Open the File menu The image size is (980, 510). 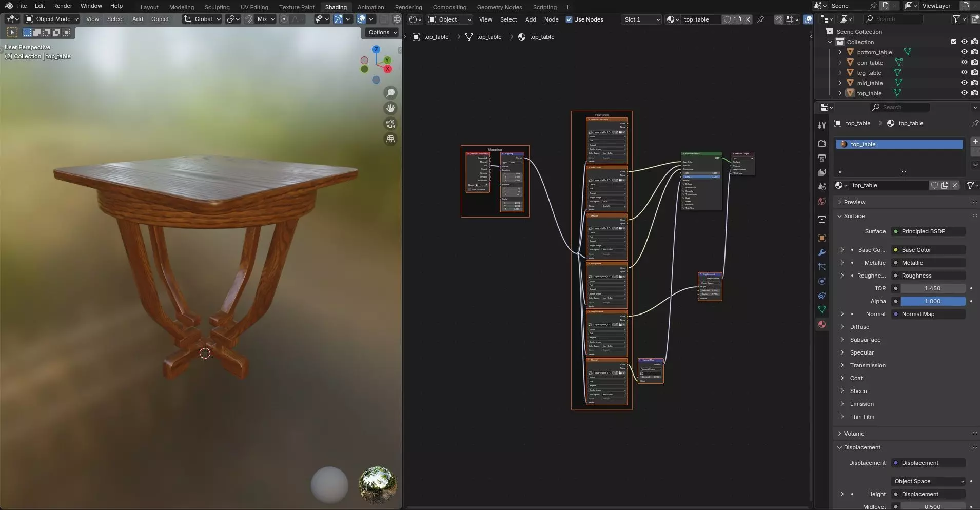(x=22, y=6)
